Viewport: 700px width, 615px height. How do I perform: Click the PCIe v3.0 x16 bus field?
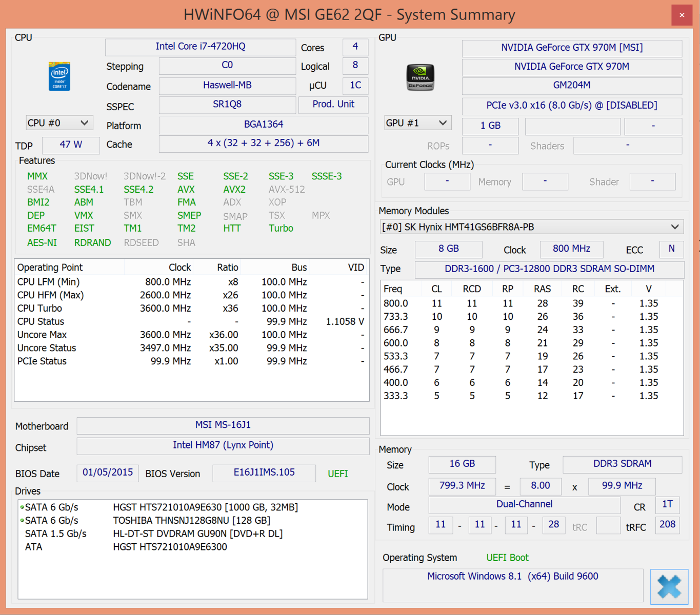(572, 106)
